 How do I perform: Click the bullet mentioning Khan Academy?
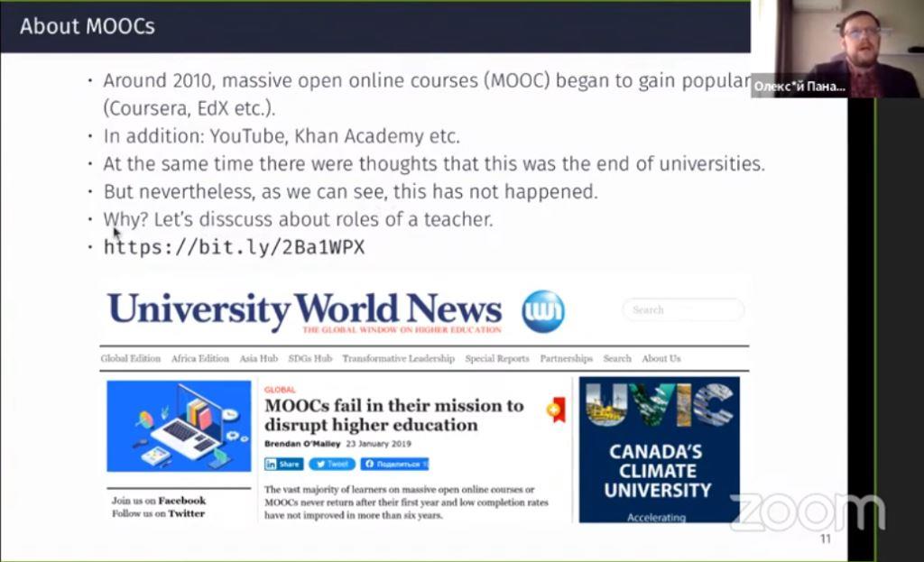point(282,136)
